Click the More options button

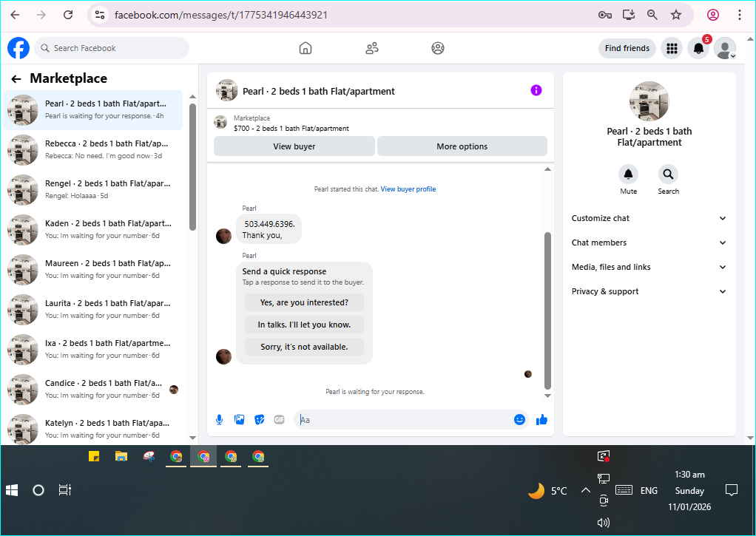[x=462, y=146]
